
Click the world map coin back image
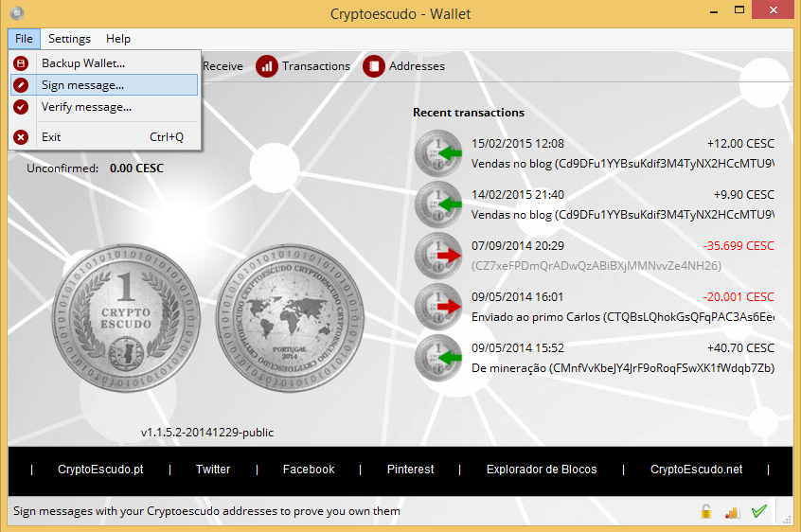[x=290, y=319]
